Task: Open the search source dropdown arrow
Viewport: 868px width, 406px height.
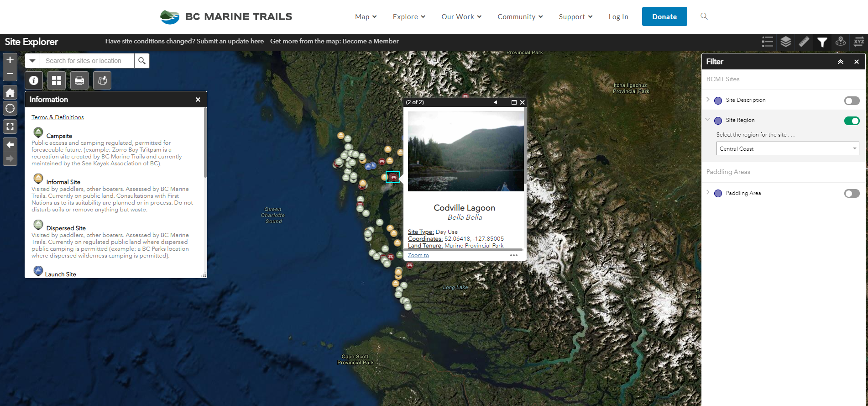Action: [x=32, y=61]
